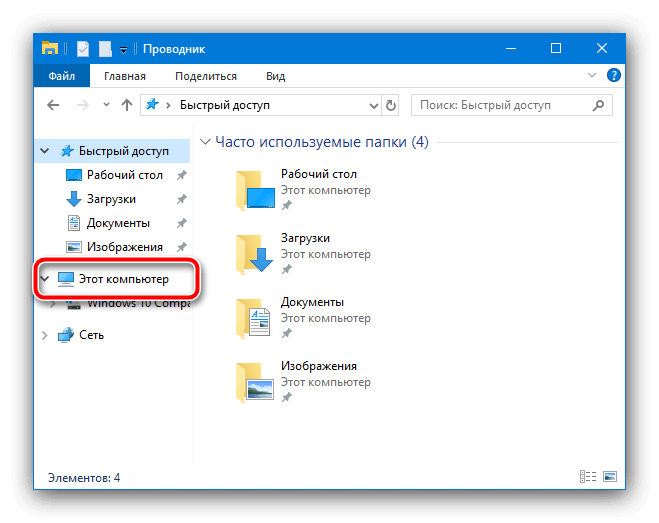Screen dimensions: 659x523
Task: Click the File Explorer folder icon in title bar
Action: click(50, 49)
